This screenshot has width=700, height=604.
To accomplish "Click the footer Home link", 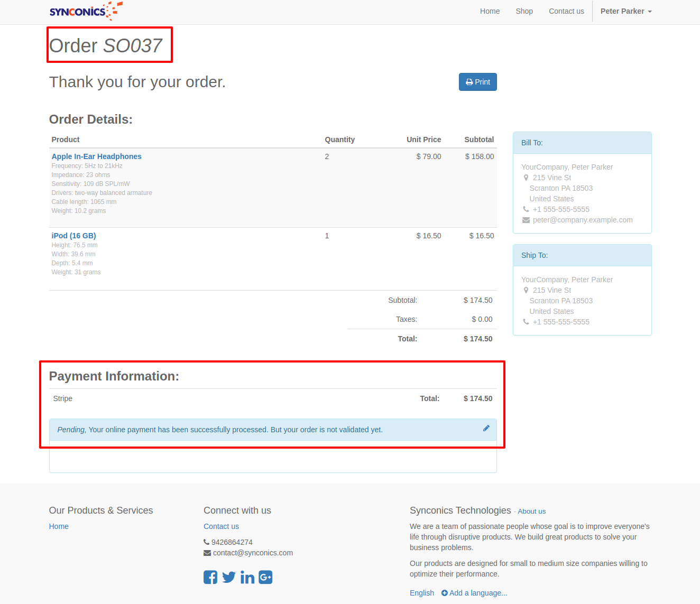I will click(x=59, y=526).
